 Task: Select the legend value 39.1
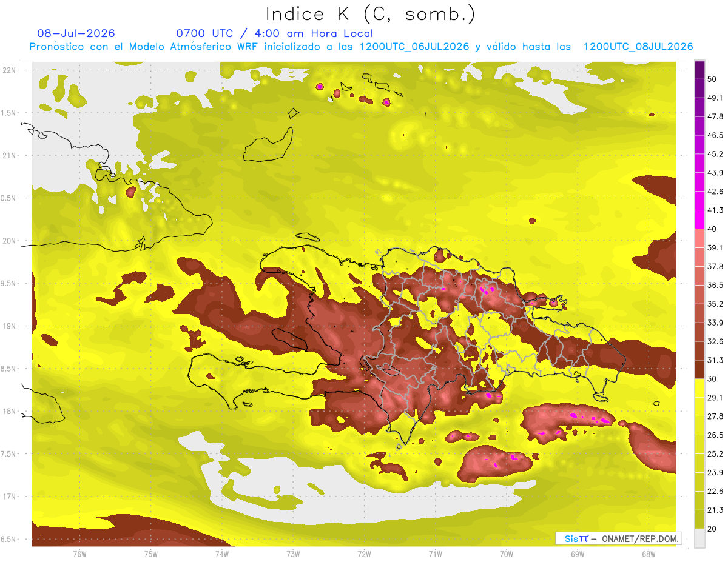click(x=715, y=247)
